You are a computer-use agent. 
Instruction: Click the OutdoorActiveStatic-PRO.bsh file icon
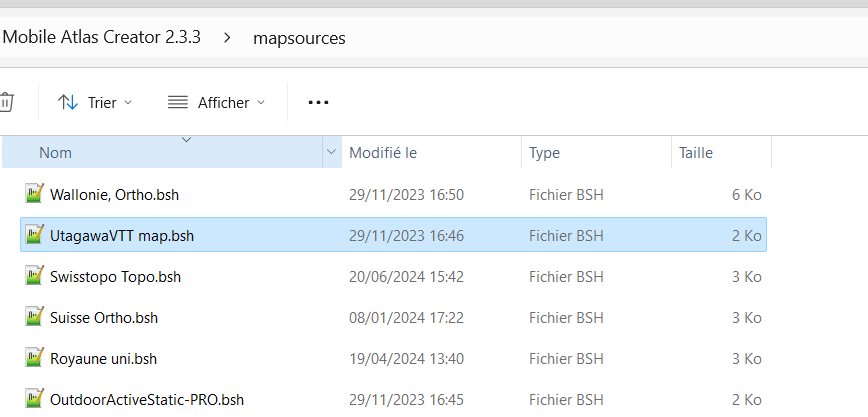34,399
